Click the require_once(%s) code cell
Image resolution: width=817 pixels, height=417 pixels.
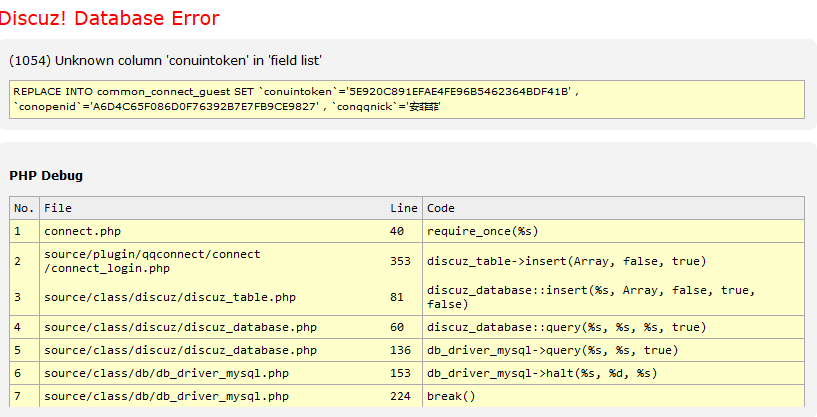pos(483,231)
